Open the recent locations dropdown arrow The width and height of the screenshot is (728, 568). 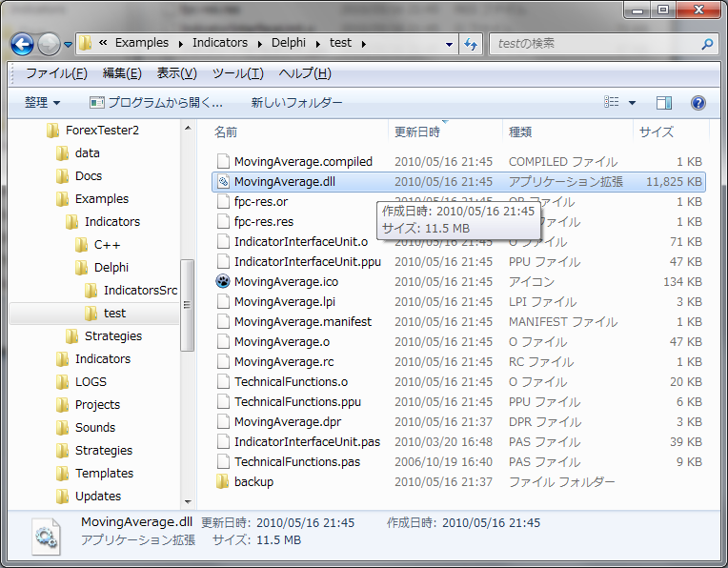[69, 45]
